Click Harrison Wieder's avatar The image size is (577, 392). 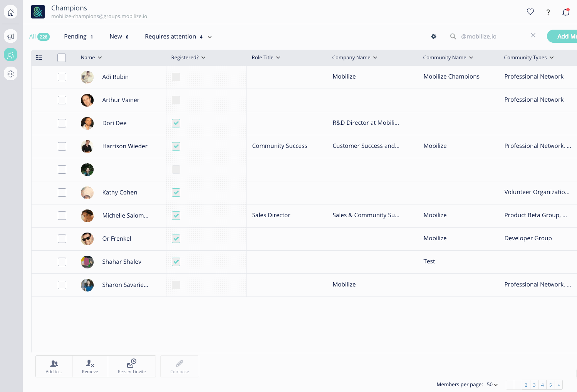[87, 146]
